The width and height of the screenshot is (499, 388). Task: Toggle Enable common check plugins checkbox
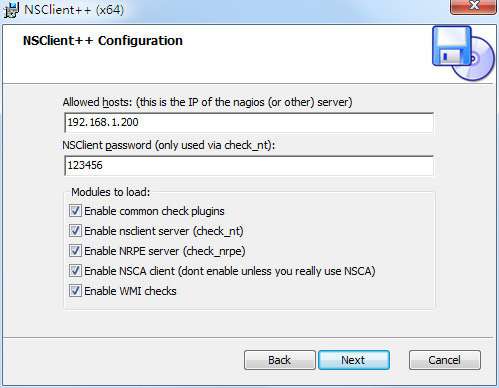(x=75, y=211)
